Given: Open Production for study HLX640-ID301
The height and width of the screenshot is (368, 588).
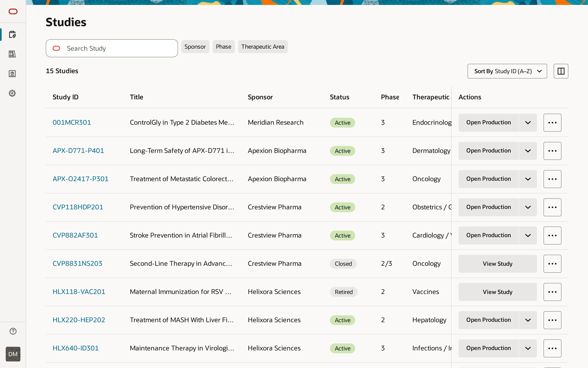Looking at the screenshot, I should pos(488,349).
